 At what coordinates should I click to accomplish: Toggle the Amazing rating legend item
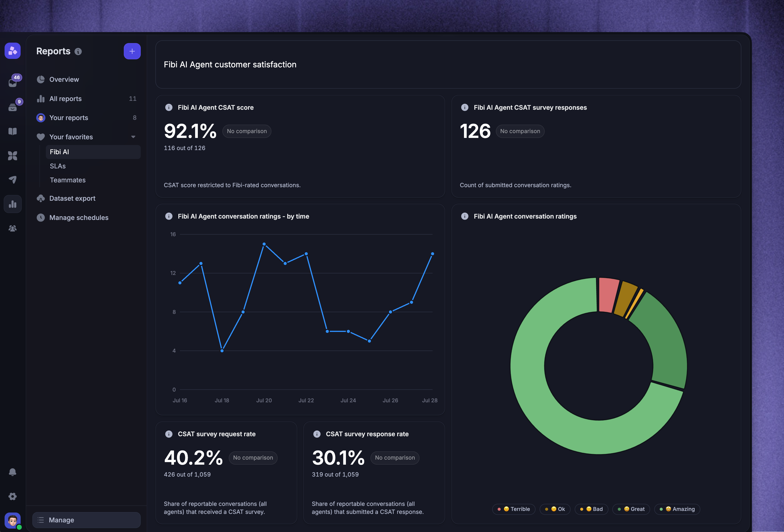[677, 509]
